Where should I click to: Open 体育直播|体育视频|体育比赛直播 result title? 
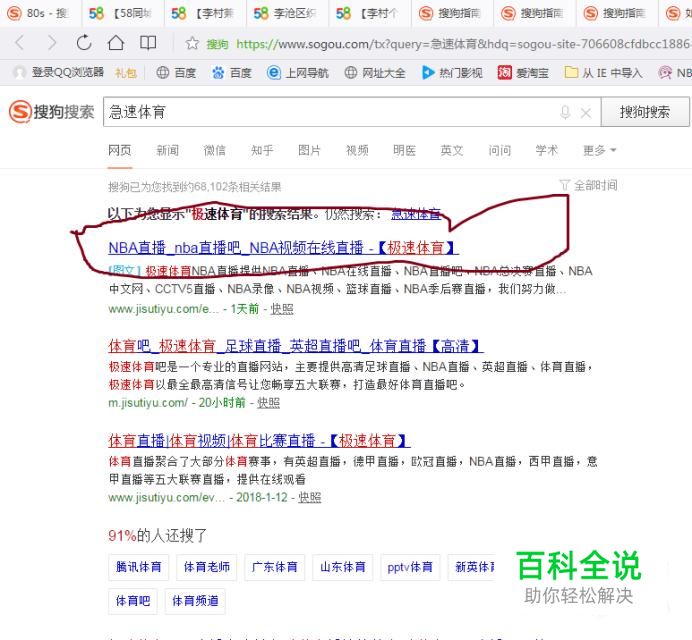click(x=259, y=440)
